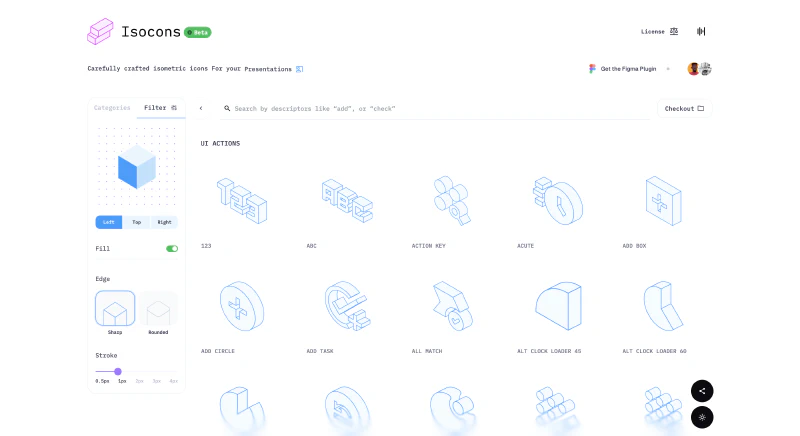This screenshot has width=800, height=436.
Task: Choose the Action Key icon
Action: [x=451, y=202]
